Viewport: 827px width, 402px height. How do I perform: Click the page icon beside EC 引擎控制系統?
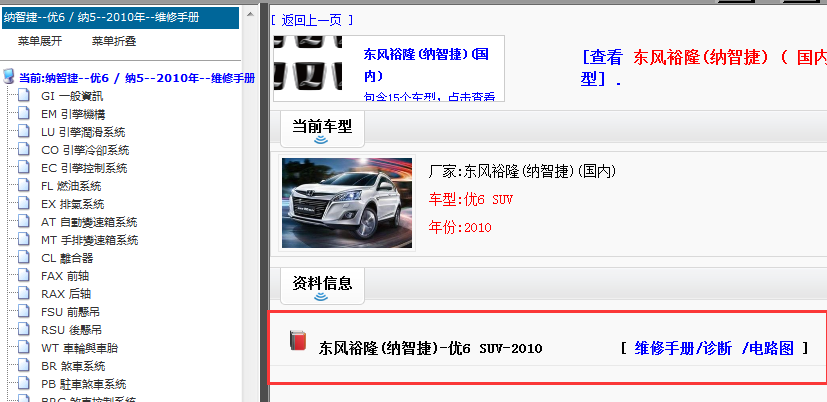pyautogui.click(x=24, y=168)
